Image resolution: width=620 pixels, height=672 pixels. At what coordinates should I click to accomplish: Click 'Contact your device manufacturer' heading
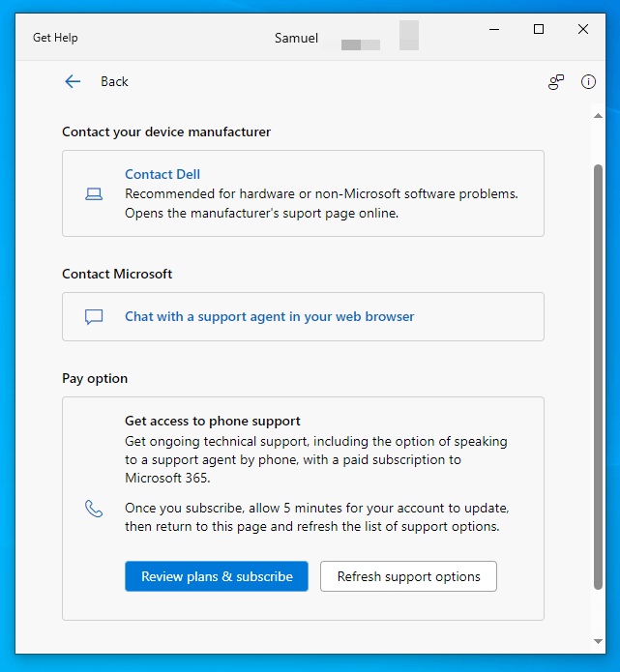(166, 132)
